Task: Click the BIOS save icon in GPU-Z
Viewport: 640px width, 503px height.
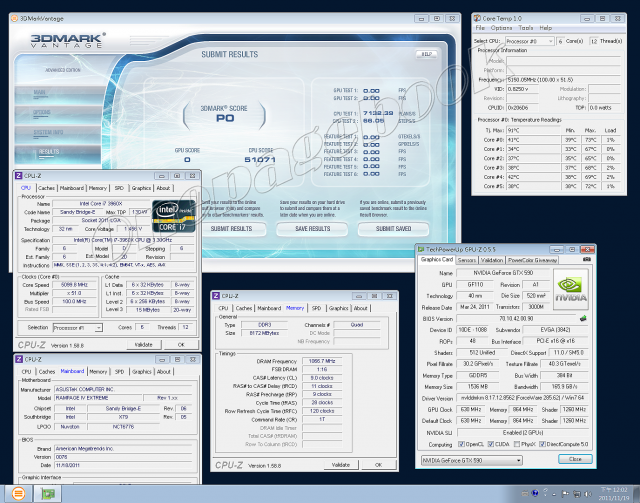Action: click(x=583, y=318)
